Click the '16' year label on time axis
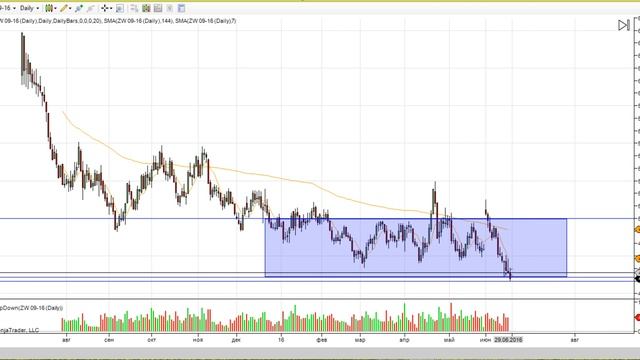 (281, 340)
